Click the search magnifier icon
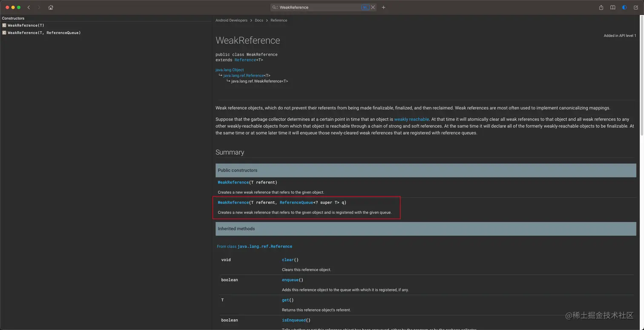This screenshot has width=644, height=330. [x=275, y=7]
